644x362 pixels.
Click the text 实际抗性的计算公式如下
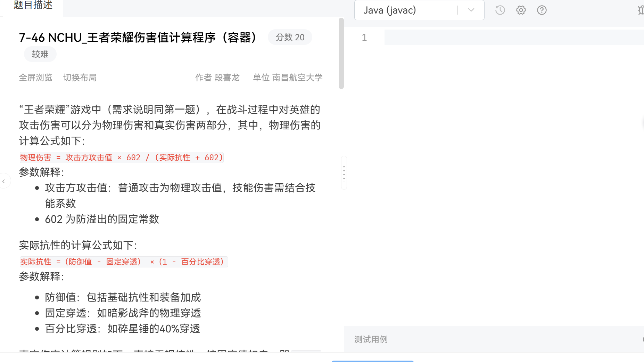pos(78,245)
